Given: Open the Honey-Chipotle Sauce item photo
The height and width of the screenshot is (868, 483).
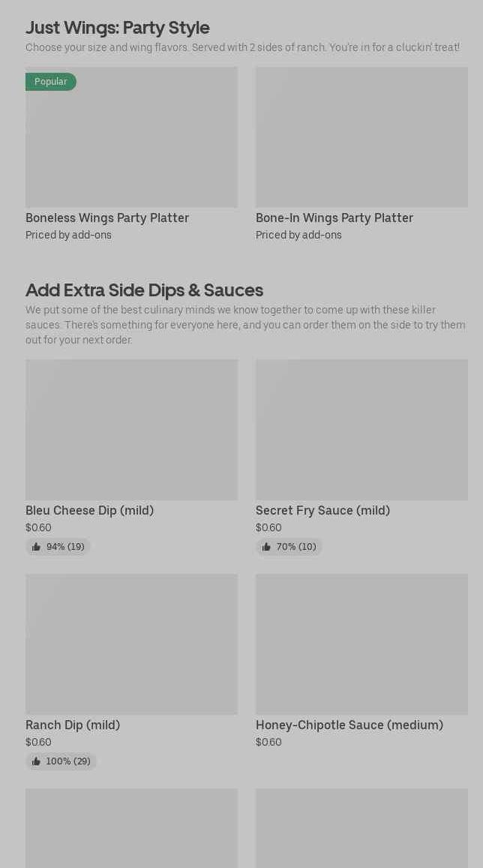Looking at the screenshot, I should pyautogui.click(x=361, y=644).
